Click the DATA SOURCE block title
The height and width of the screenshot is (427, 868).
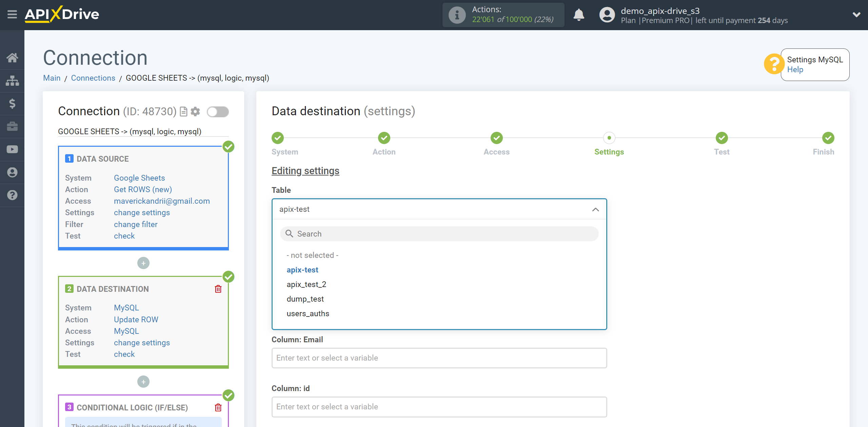pos(102,159)
